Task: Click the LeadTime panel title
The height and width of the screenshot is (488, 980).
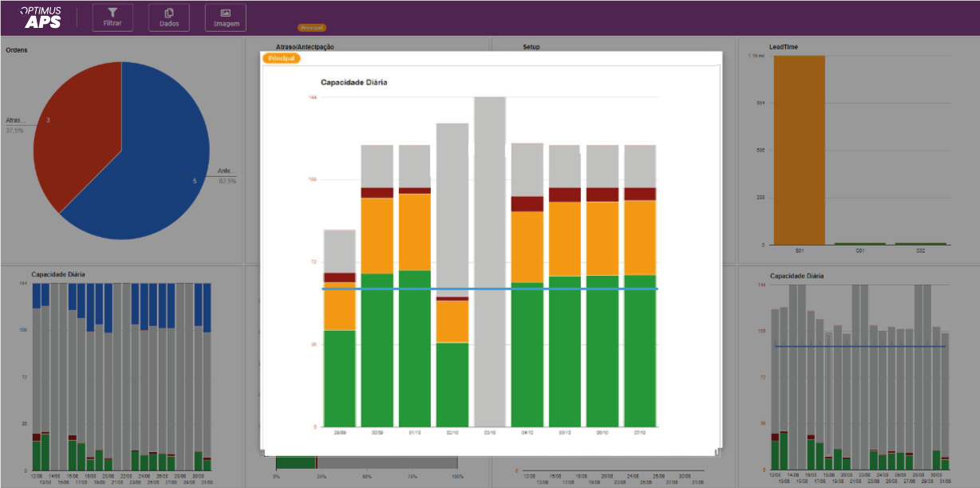Action: [783, 47]
